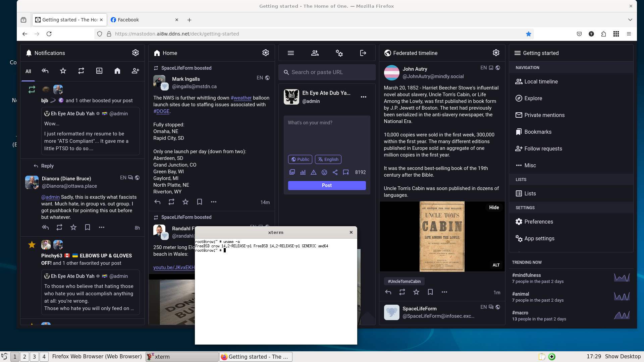Select the Boosts filter in Notifications
Image resolution: width=644 pixels, height=362 pixels.
click(81, 71)
